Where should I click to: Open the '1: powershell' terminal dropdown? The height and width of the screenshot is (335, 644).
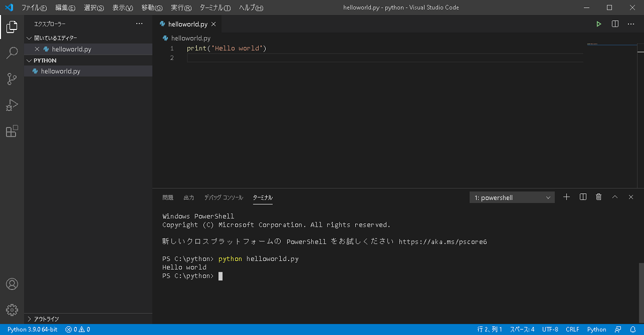coord(511,197)
